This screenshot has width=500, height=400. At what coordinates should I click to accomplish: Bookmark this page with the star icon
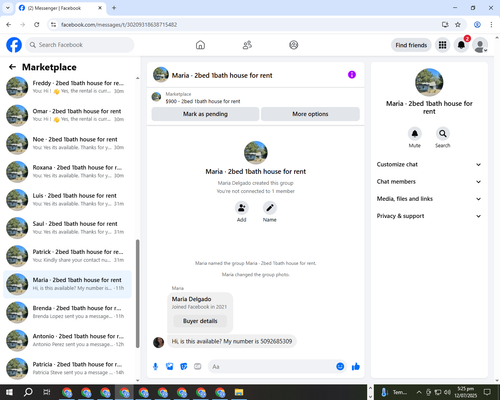(458, 25)
